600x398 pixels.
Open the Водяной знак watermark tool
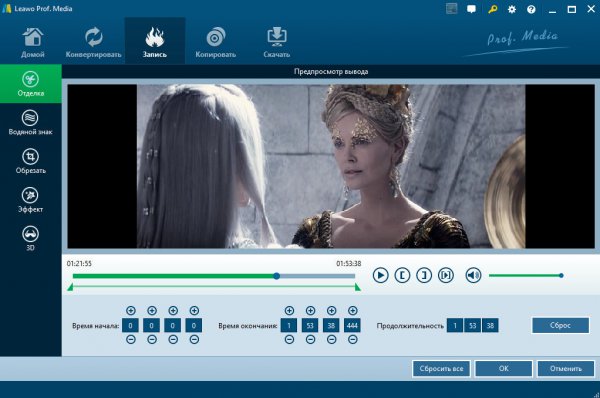pos(31,122)
